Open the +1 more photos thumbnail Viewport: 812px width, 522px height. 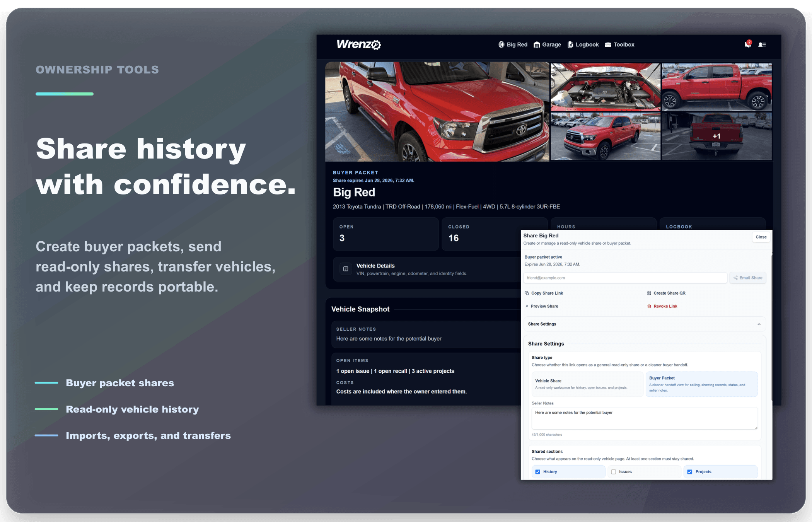pyautogui.click(x=717, y=136)
